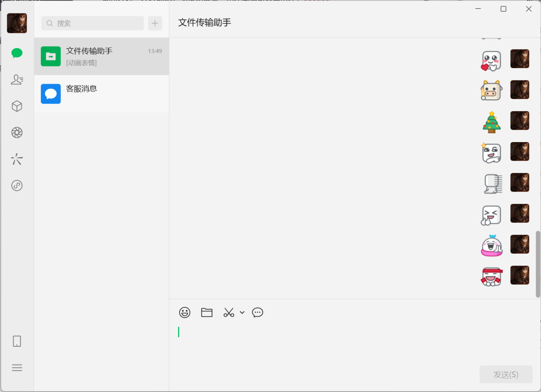Click the phone icon in sidebar
The height and width of the screenshot is (392, 541).
17,341
